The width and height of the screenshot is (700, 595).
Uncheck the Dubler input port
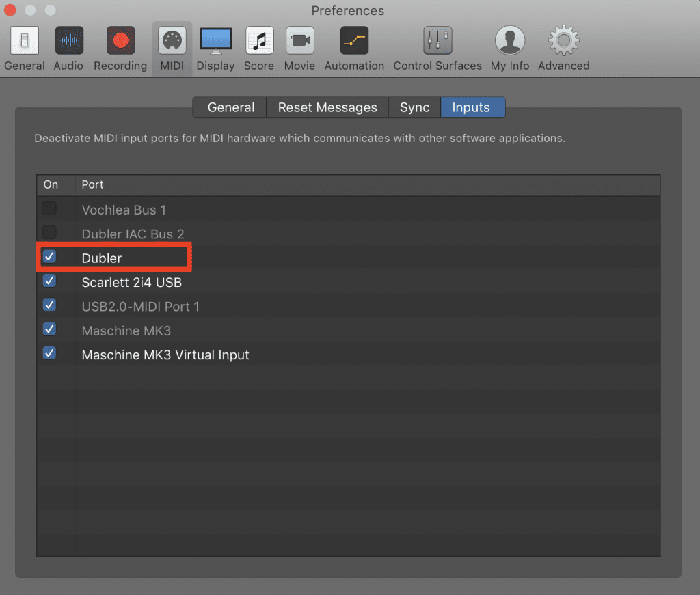pos(49,256)
